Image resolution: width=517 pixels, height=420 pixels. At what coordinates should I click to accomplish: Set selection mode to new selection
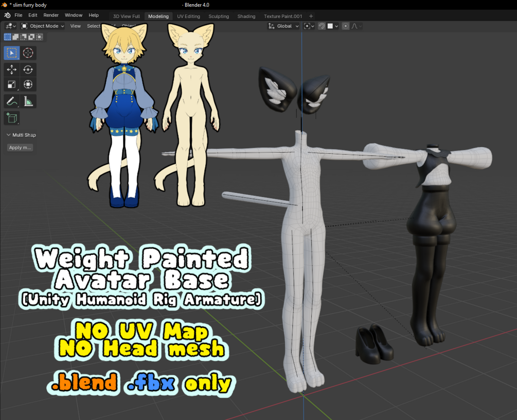(7, 37)
